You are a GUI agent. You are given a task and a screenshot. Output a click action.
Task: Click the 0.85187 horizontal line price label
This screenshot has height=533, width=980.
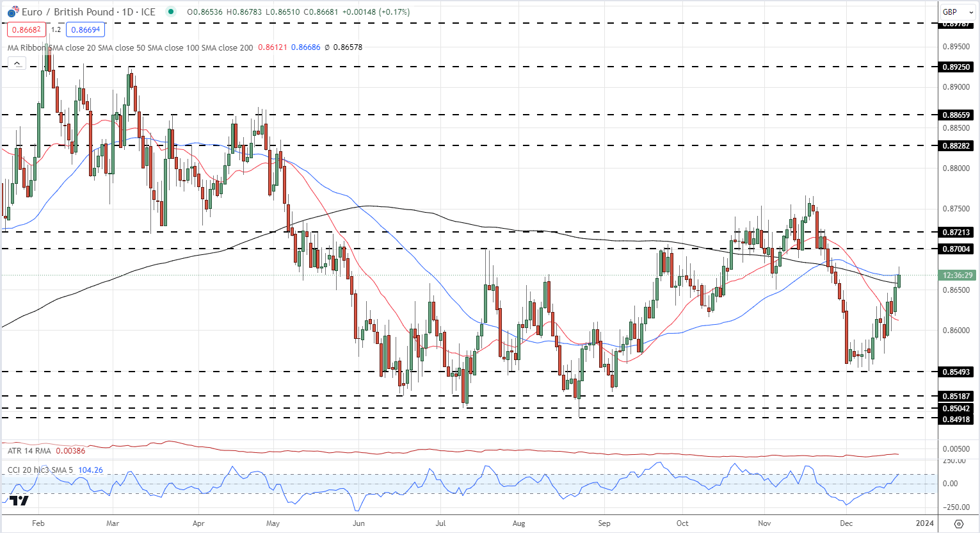point(956,397)
